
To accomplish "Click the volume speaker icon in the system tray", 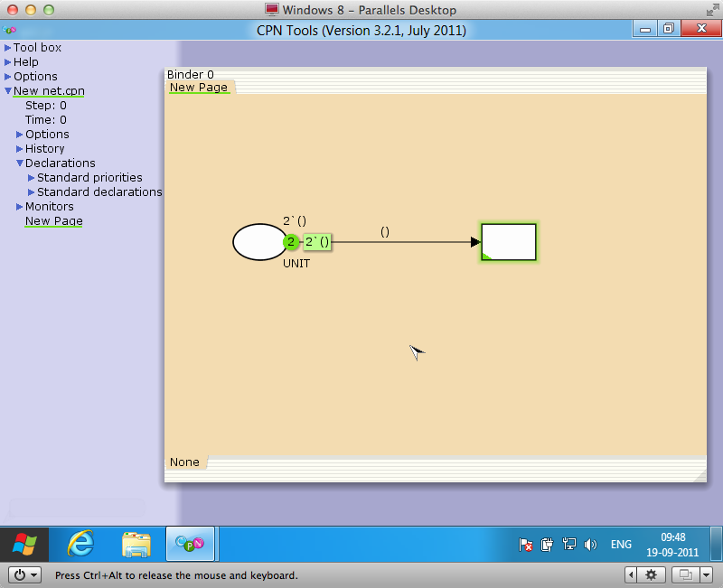I will (590, 545).
